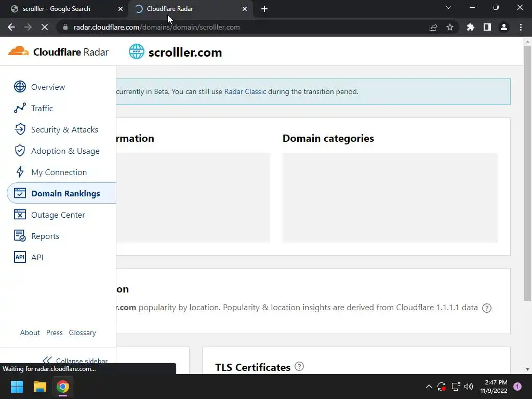This screenshot has width=532, height=399.
Task: Open My Connection page
Action: point(59,172)
